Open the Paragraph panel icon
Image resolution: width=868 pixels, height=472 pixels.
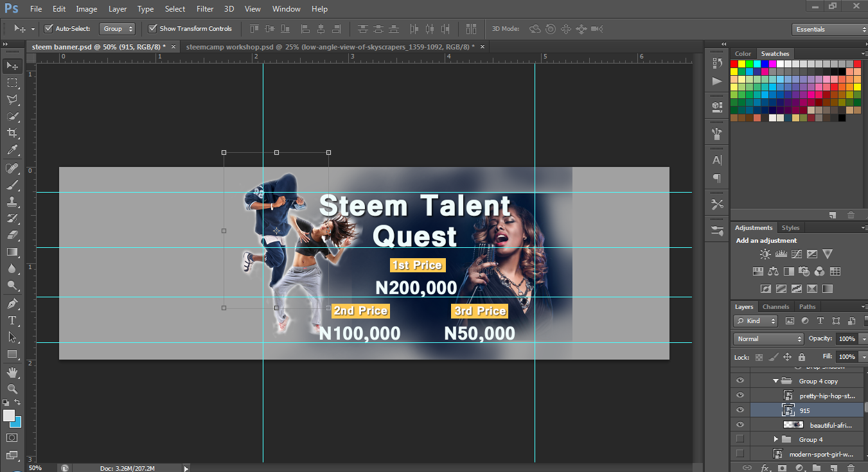(717, 179)
